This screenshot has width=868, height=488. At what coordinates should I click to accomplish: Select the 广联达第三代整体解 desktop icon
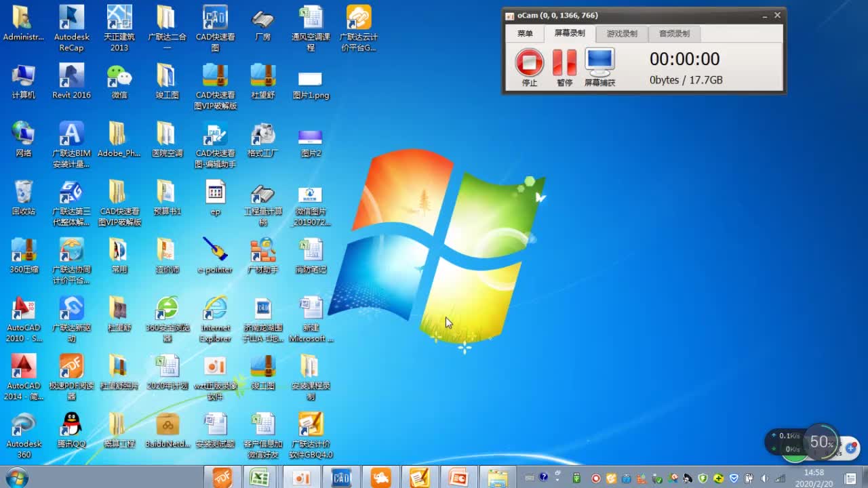pyautogui.click(x=71, y=203)
